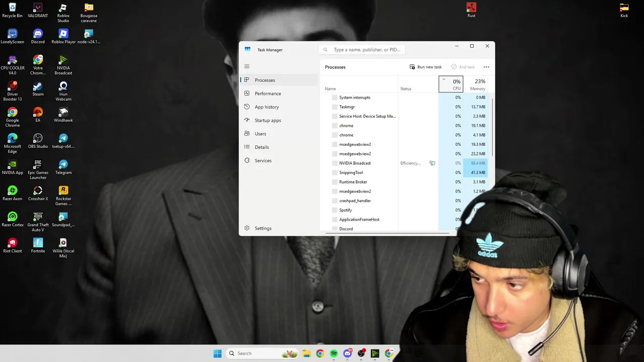The image size is (644, 362).
Task: Click the End task button
Action: coord(463,67)
